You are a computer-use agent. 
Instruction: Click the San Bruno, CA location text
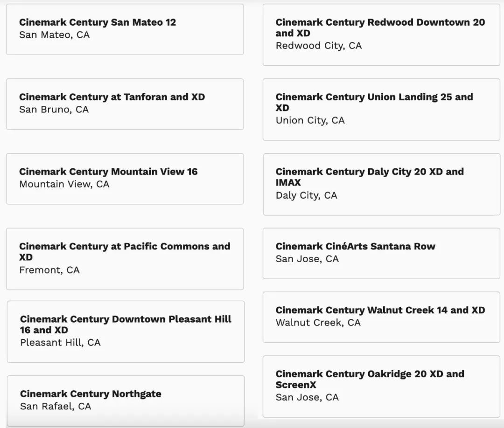[x=54, y=110]
